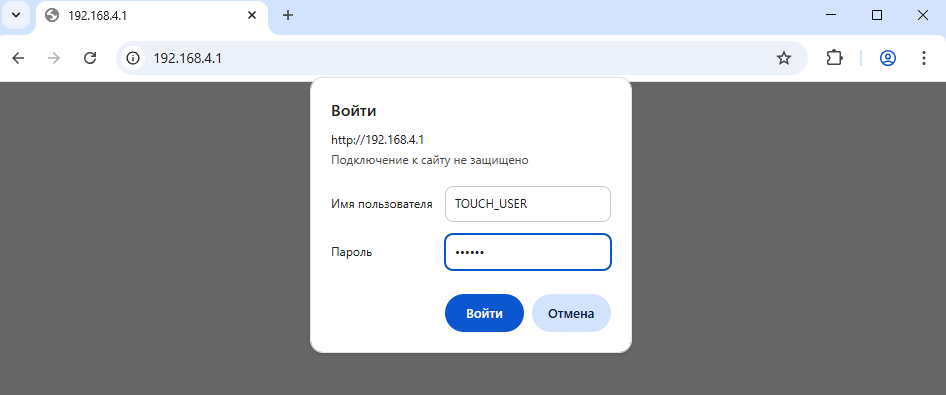Image resolution: width=946 pixels, height=395 pixels.
Task: Click the Войти dialog heading
Action: click(354, 111)
